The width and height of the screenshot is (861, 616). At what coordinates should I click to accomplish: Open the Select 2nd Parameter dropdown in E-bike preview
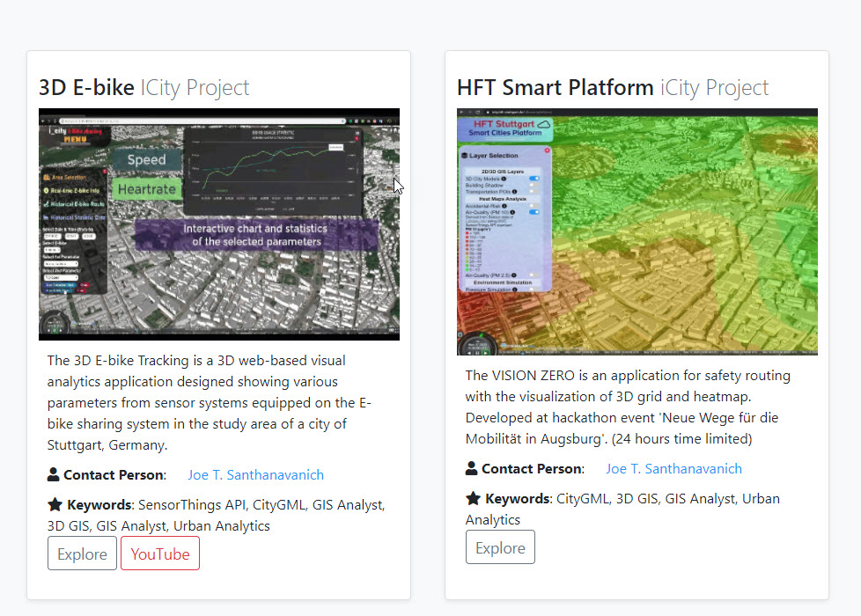point(61,278)
